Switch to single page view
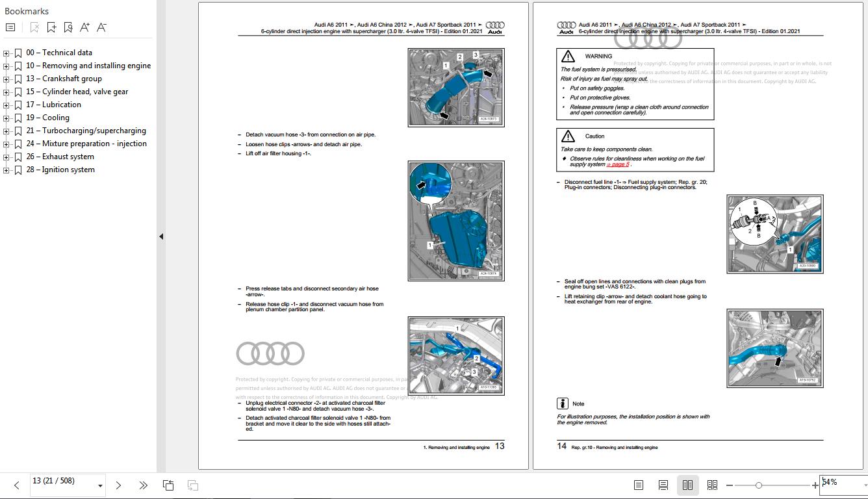This screenshot has height=499, width=868. click(639, 485)
